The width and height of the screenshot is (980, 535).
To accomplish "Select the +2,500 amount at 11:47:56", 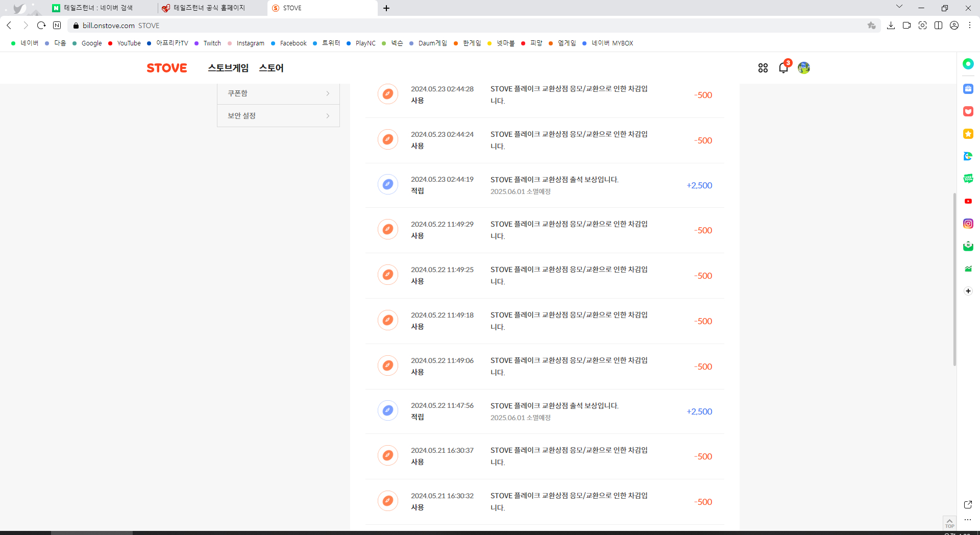I will 699,411.
